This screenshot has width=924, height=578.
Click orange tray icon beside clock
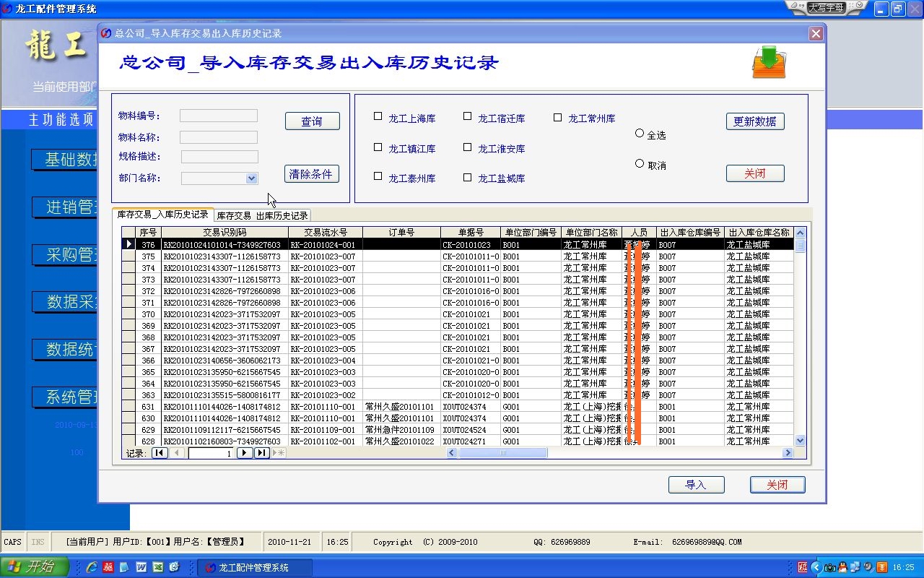click(x=881, y=567)
